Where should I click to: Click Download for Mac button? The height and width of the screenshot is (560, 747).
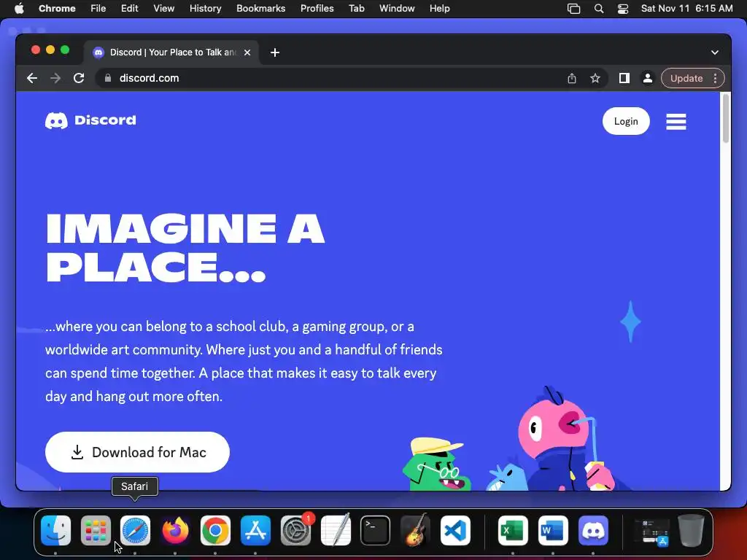tap(137, 452)
